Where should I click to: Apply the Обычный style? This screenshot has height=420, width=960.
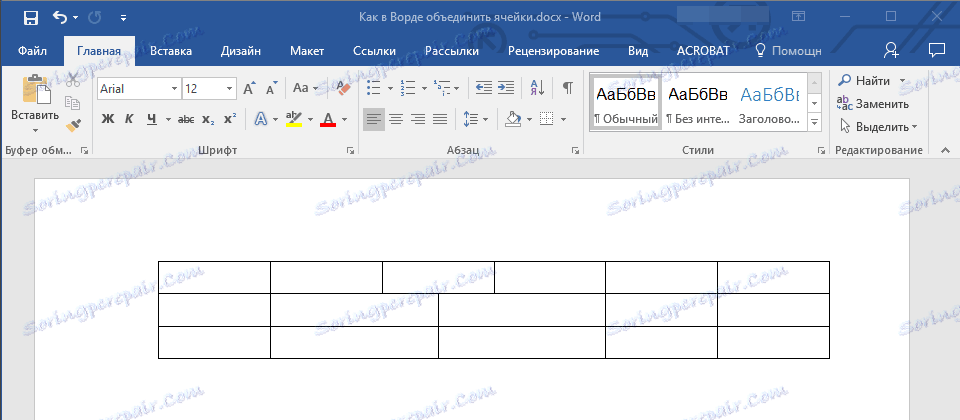(626, 102)
